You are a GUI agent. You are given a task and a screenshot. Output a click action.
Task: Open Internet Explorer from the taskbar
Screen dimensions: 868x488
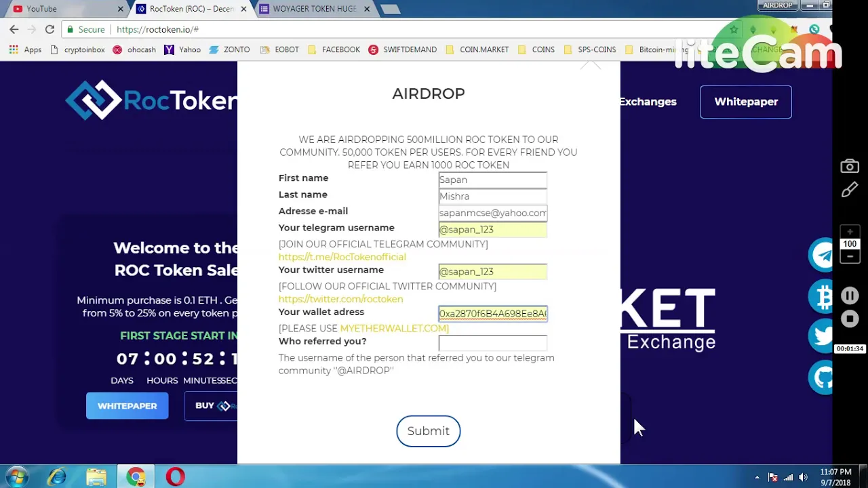click(57, 477)
